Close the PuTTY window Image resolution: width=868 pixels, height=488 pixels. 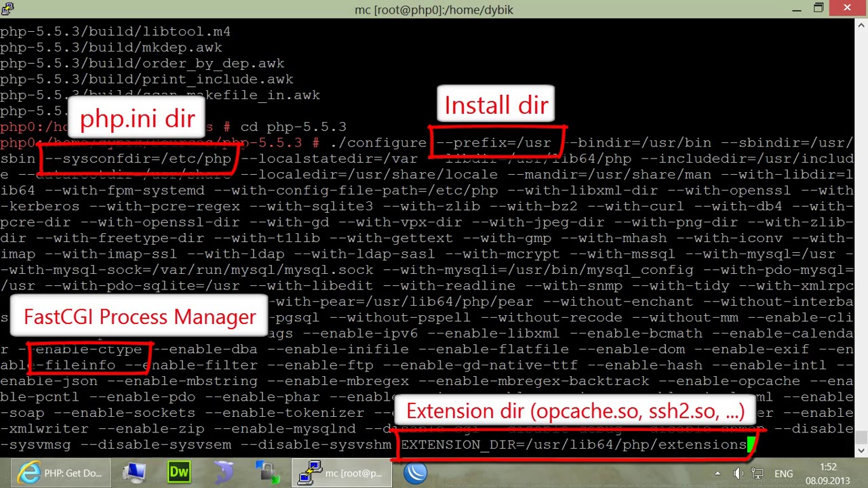coord(848,9)
